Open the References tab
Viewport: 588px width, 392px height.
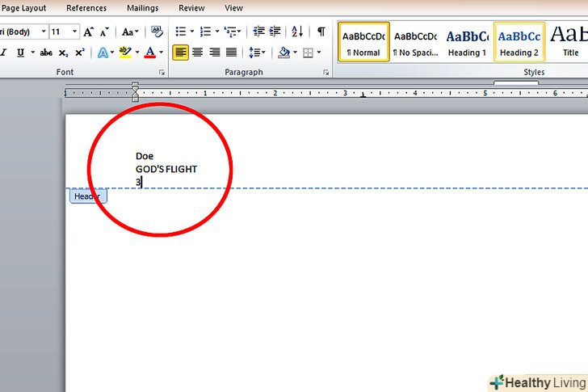click(86, 8)
